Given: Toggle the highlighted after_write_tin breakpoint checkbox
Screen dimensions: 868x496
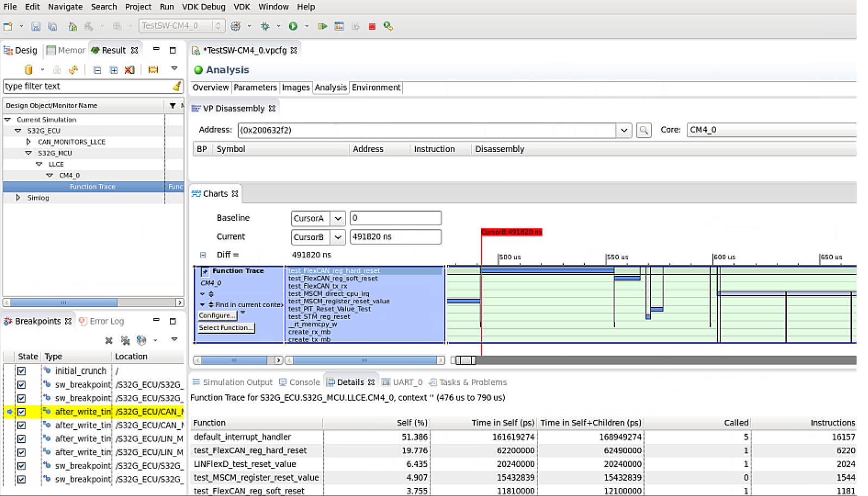Looking at the screenshot, I should coord(22,412).
